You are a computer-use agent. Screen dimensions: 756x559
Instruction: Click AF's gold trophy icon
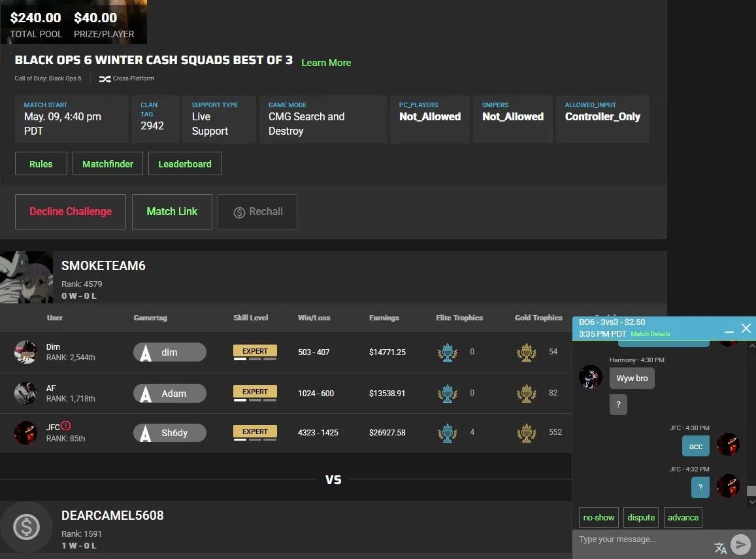(527, 394)
